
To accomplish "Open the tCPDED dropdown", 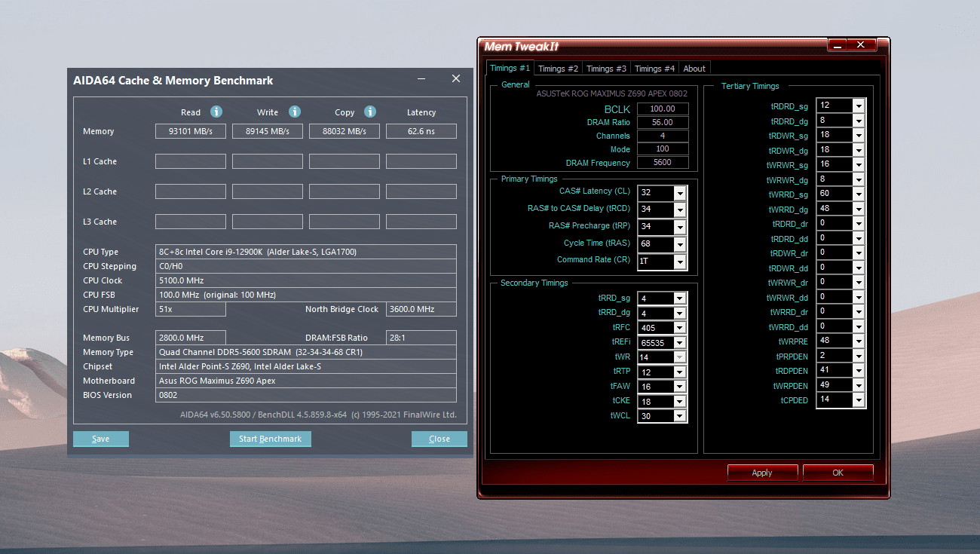I will click(859, 400).
